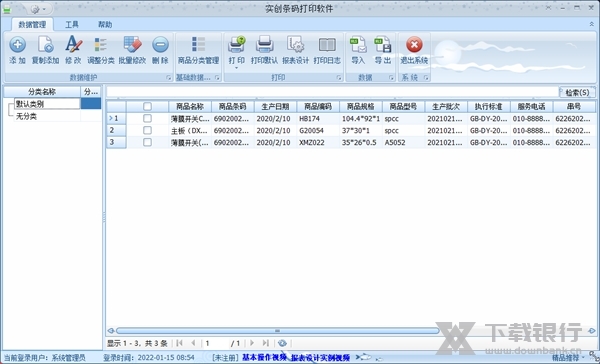
Task: Select the 默认类别 category
Action: [x=47, y=104]
